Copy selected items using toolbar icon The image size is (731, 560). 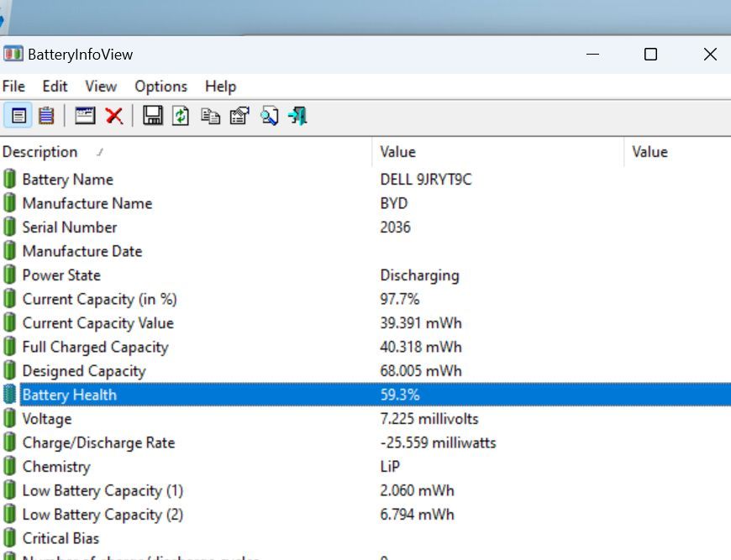point(210,116)
